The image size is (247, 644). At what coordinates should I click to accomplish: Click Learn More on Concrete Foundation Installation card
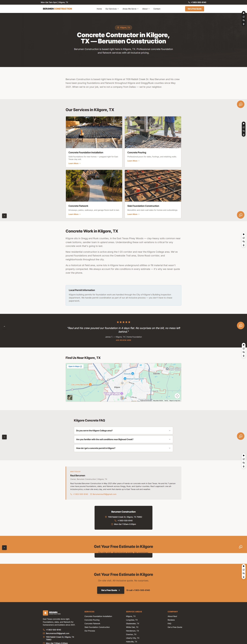point(74,164)
